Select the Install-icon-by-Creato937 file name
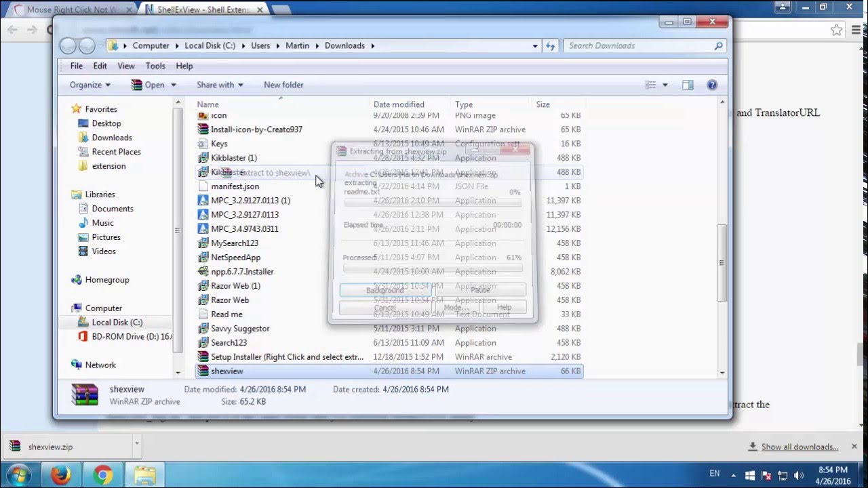The image size is (868, 488). 256,129
